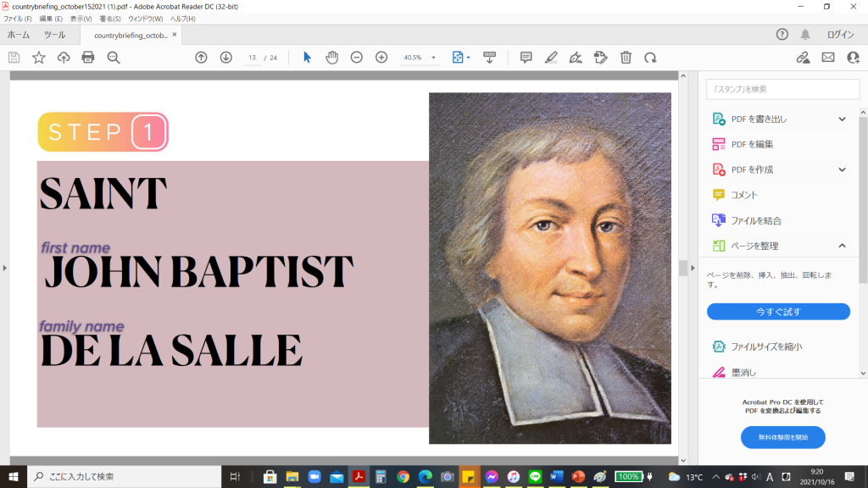Image resolution: width=868 pixels, height=488 pixels.
Task: Switch to the ホーム tab
Action: click(x=19, y=35)
